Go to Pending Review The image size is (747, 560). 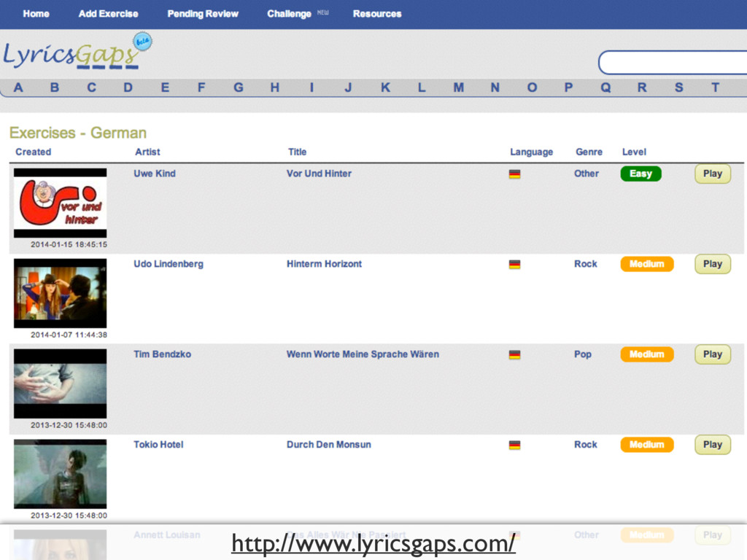pos(203,14)
